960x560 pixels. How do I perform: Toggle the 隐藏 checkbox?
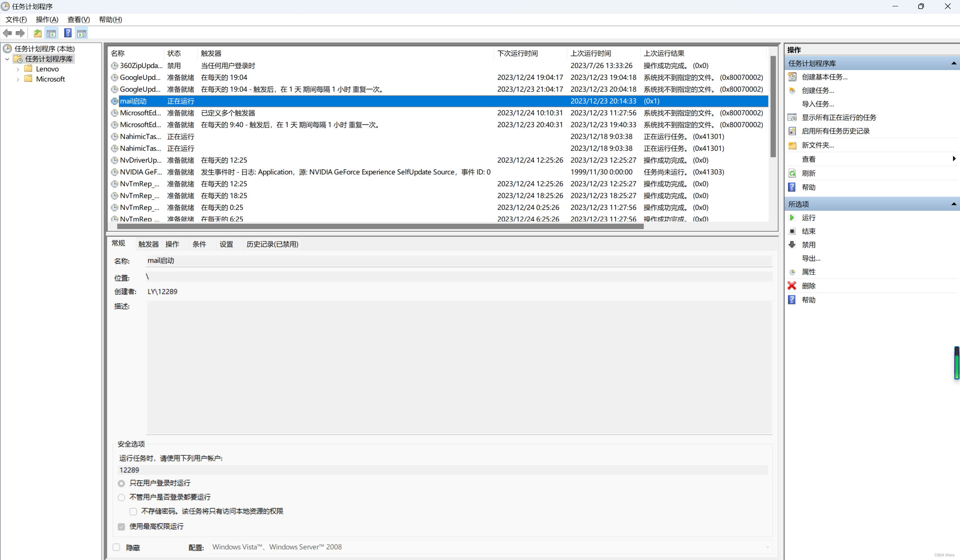[116, 547]
